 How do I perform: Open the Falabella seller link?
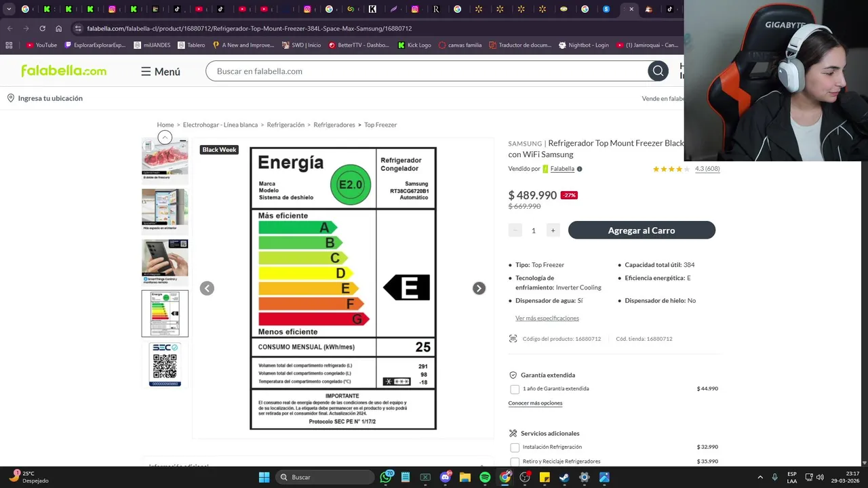pyautogui.click(x=562, y=169)
